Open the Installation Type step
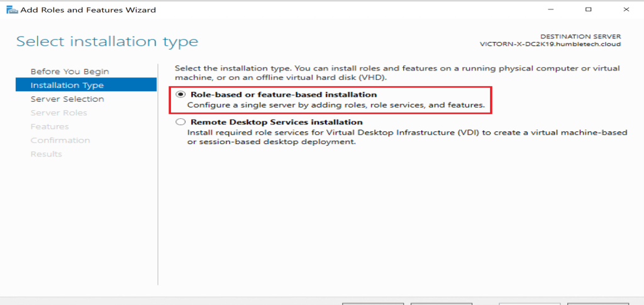The width and height of the screenshot is (644, 305). coord(67,85)
